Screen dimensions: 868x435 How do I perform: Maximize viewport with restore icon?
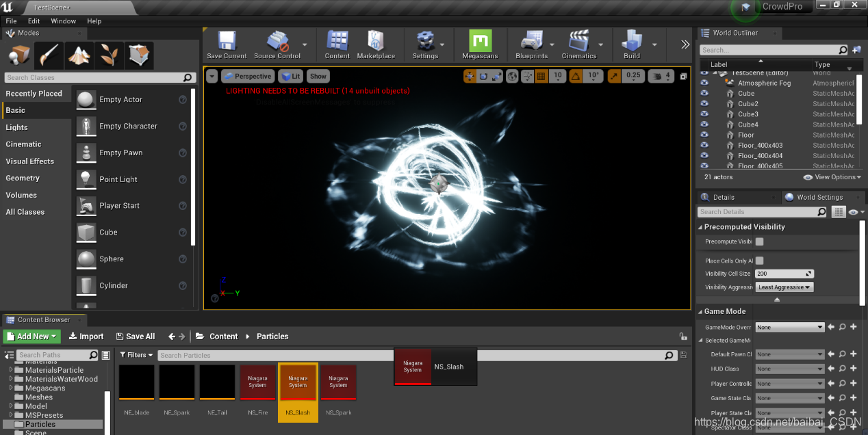pos(683,77)
